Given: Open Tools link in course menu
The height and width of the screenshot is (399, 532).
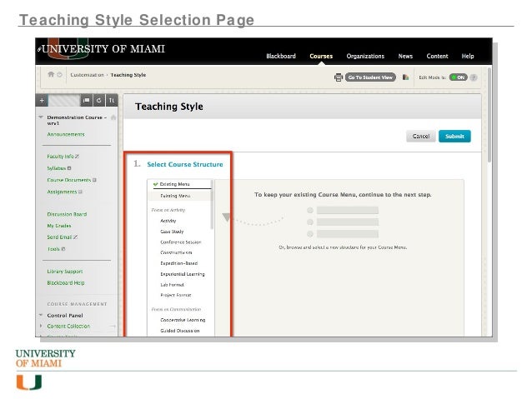Looking at the screenshot, I should tap(53, 249).
